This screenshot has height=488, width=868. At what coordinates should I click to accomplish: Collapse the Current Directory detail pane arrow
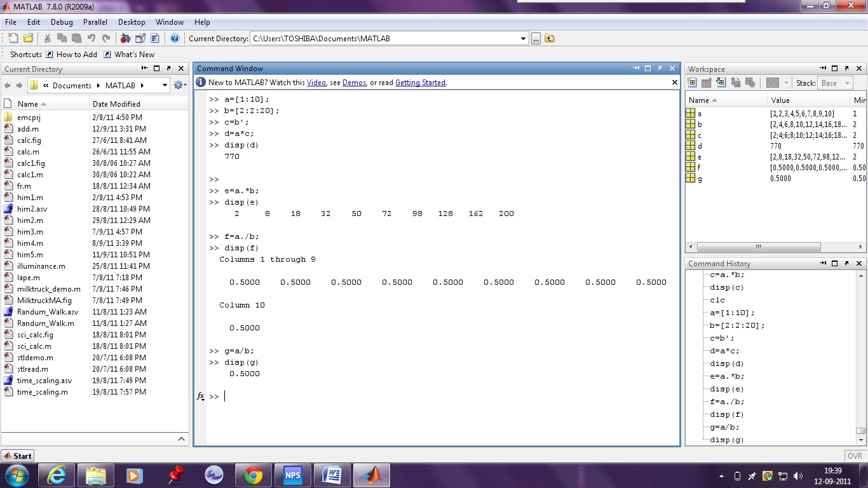180,438
